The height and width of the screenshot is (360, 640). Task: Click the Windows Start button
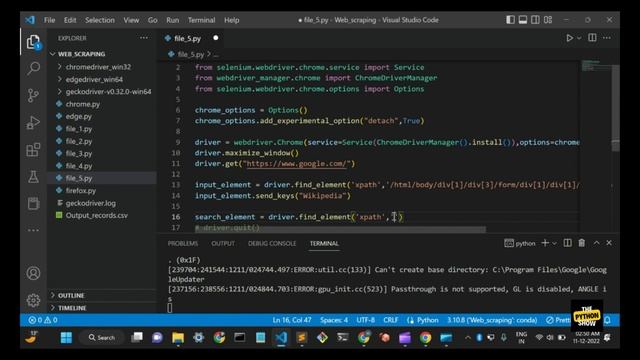click(66, 338)
